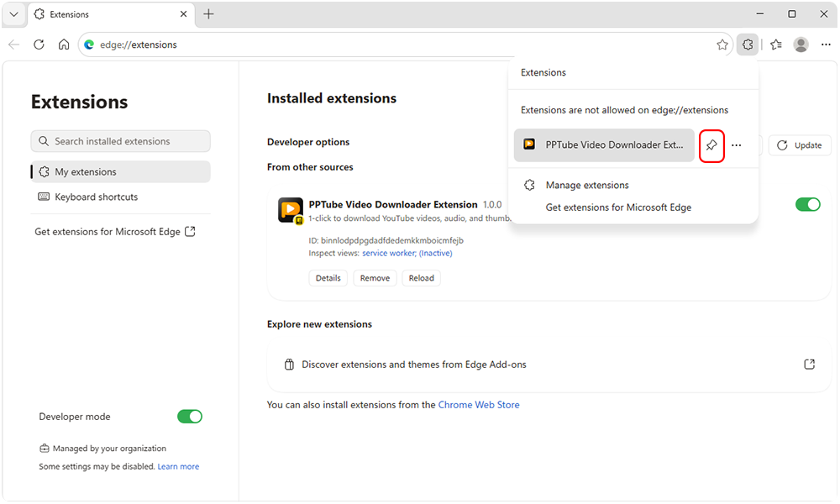Viewport: 840px width, 504px height.
Task: Close the Extensions browser tab
Action: coord(183,14)
